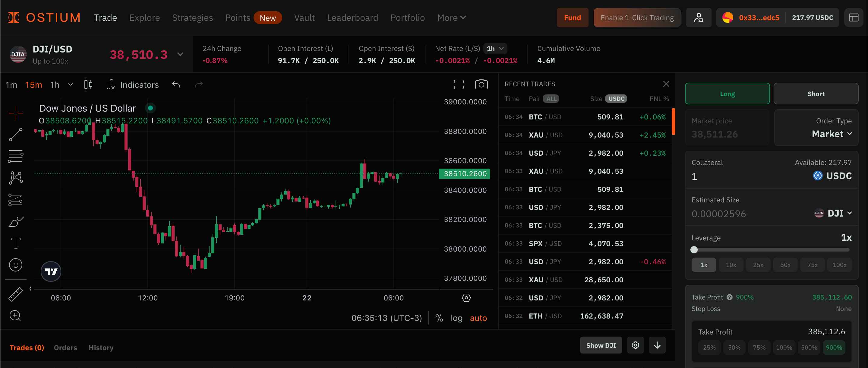Click the Fund button
This screenshot has height=368, width=868.
pyautogui.click(x=572, y=17)
